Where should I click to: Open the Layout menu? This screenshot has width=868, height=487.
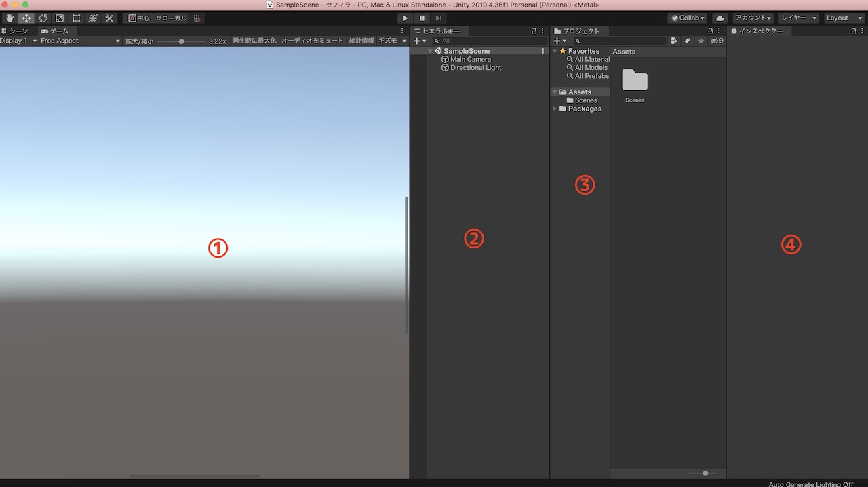point(843,18)
